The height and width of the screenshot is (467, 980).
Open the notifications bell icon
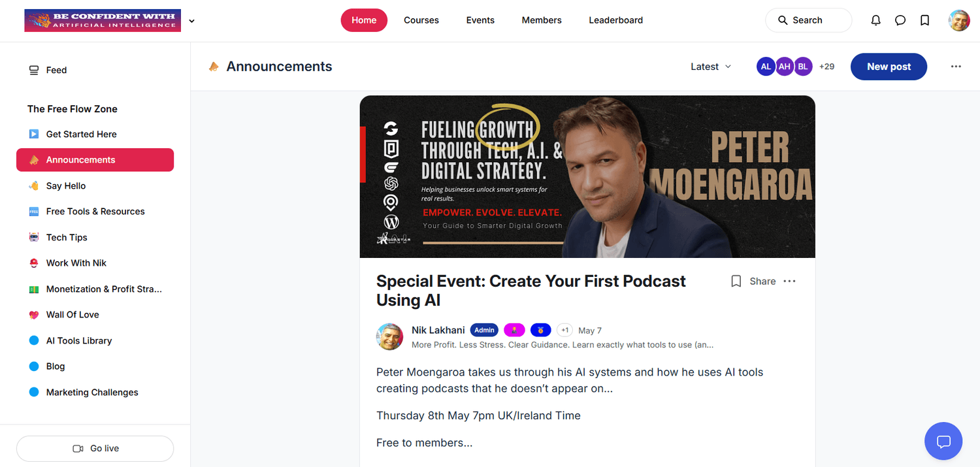pos(876,20)
